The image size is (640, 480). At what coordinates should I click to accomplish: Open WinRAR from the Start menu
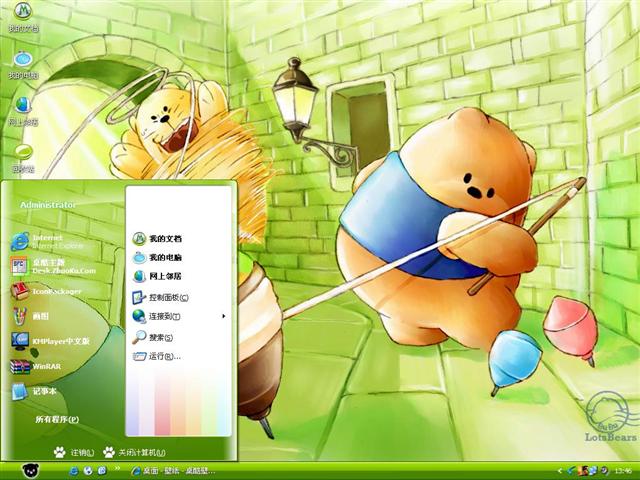(36, 366)
